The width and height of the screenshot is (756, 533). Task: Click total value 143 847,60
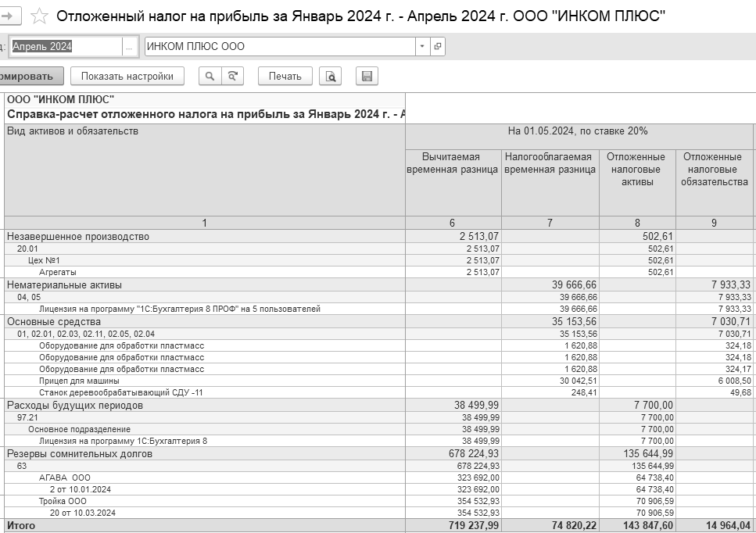pos(648,525)
